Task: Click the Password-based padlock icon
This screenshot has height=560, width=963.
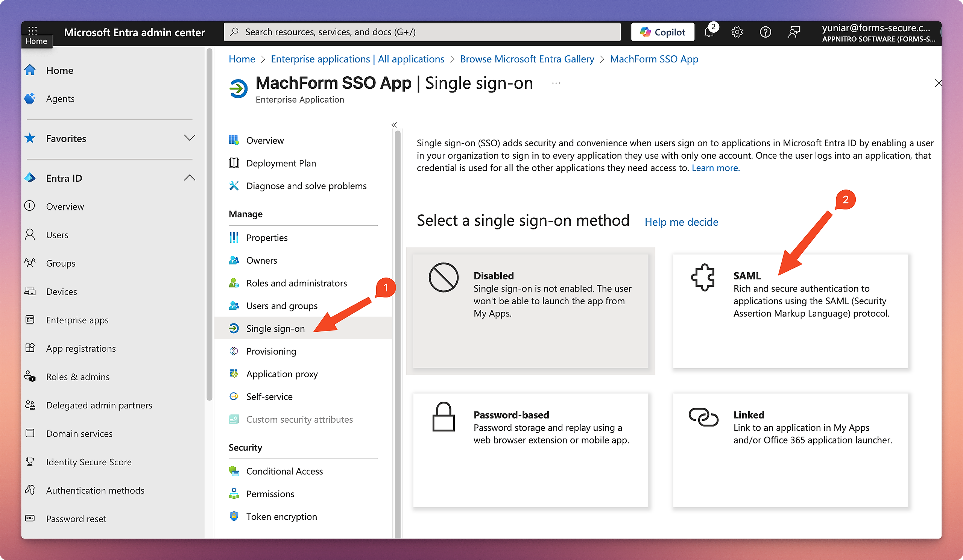Action: [x=443, y=417]
